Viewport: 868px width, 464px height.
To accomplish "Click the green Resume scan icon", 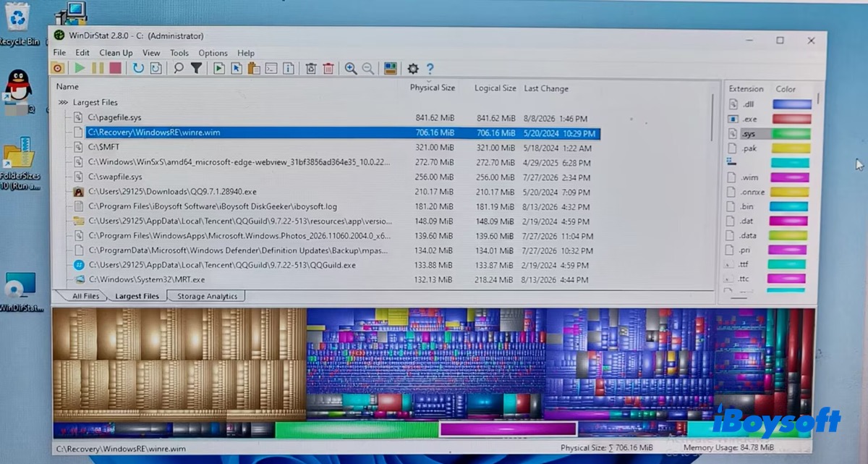I will click(80, 68).
